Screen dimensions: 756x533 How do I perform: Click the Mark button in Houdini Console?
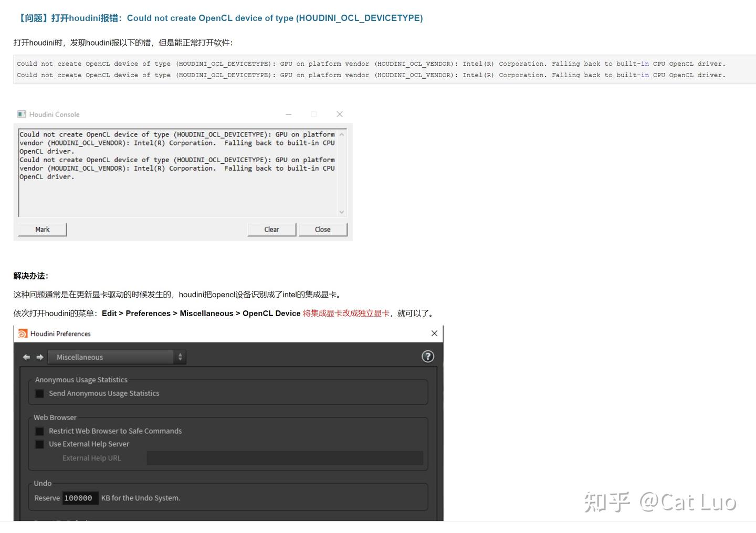(43, 229)
